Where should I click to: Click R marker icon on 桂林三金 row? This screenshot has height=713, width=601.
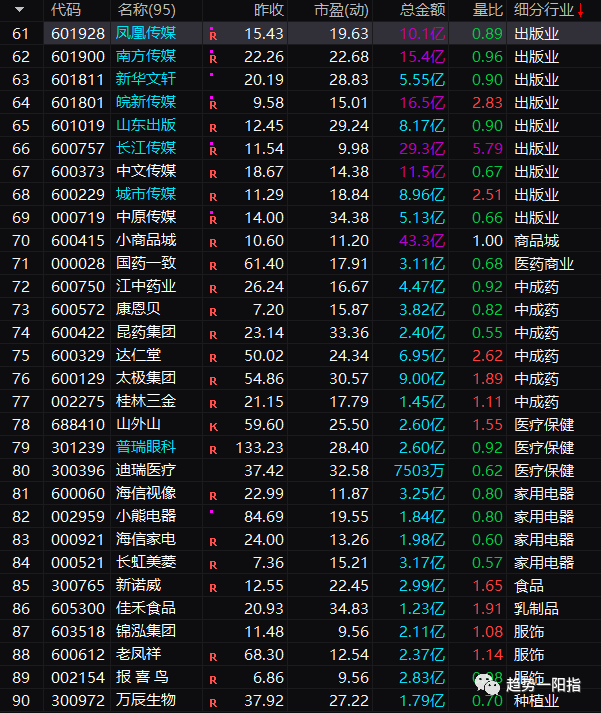[x=213, y=404]
